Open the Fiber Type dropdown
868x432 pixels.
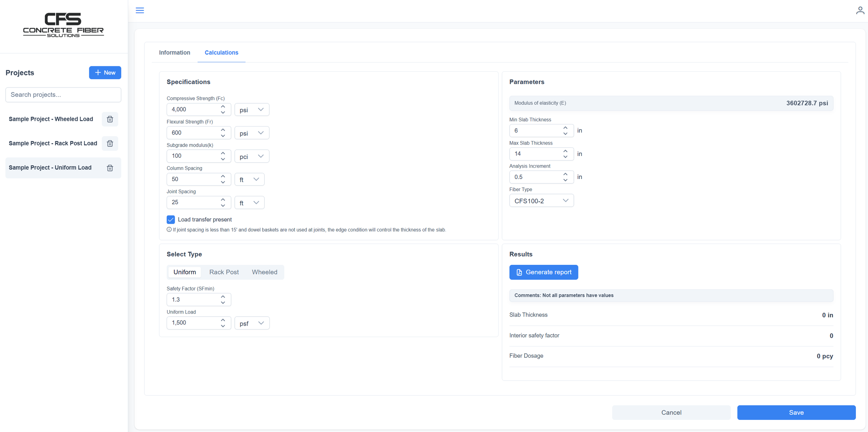(x=541, y=201)
